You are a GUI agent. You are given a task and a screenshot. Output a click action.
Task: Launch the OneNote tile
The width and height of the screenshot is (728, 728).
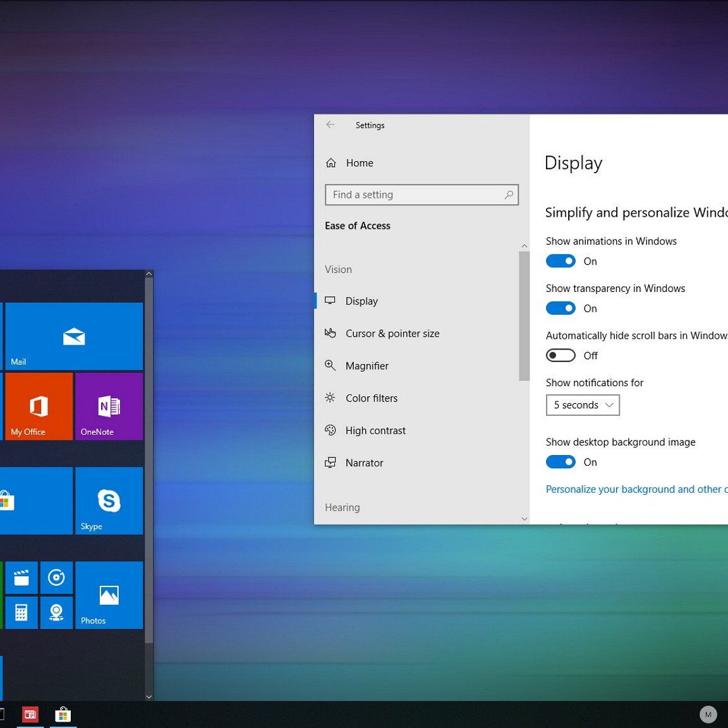coord(109,406)
